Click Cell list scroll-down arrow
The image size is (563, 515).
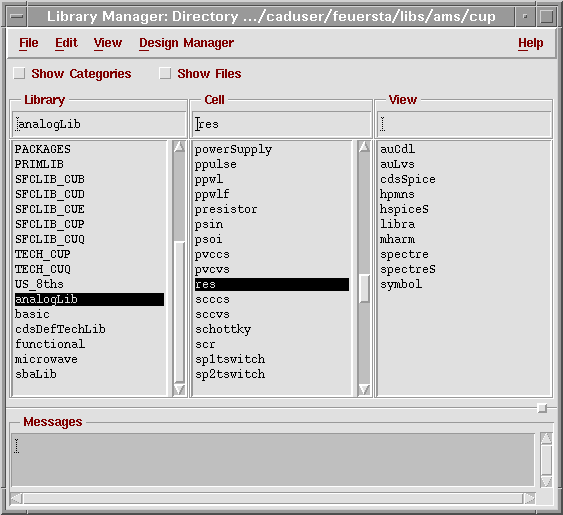pos(364,389)
